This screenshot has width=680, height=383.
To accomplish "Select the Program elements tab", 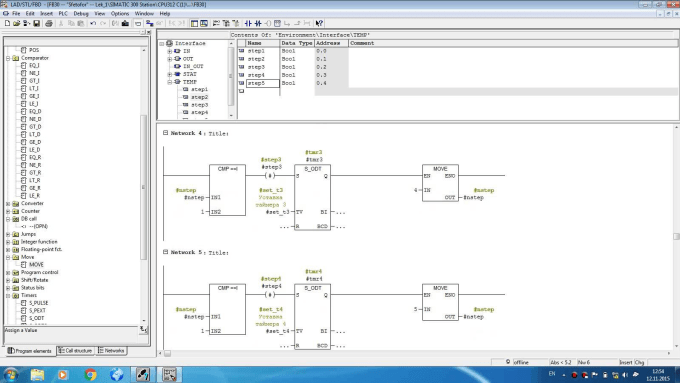I will (x=30, y=351).
